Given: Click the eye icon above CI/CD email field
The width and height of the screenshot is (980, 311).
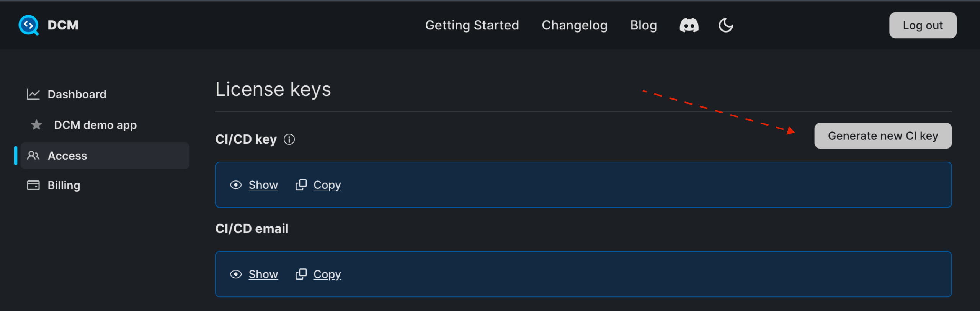Looking at the screenshot, I should [x=236, y=274].
